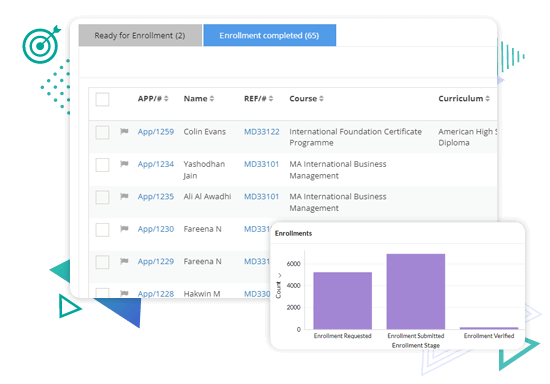Flag the App/1230 application

tap(124, 229)
